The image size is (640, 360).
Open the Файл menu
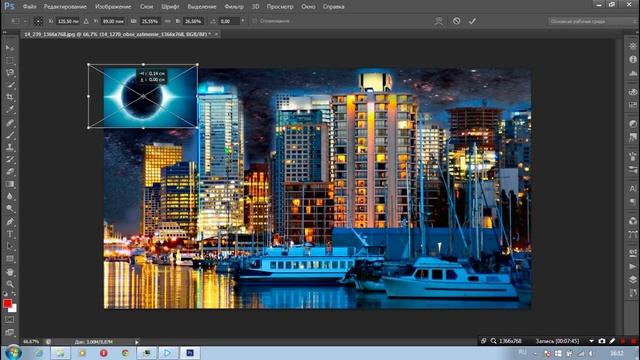pyautogui.click(x=29, y=7)
